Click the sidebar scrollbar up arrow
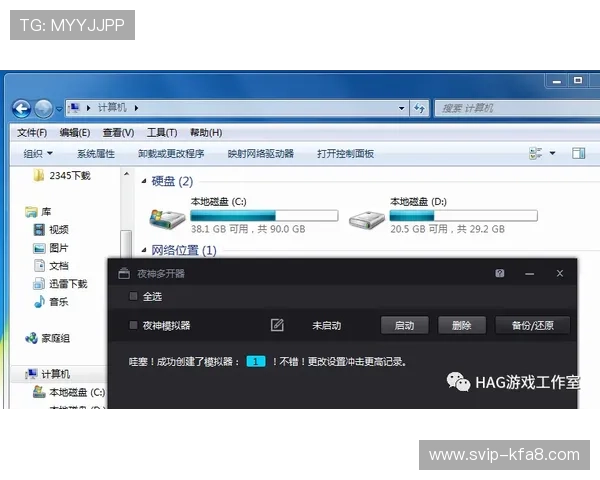600x480 pixels. point(126,174)
